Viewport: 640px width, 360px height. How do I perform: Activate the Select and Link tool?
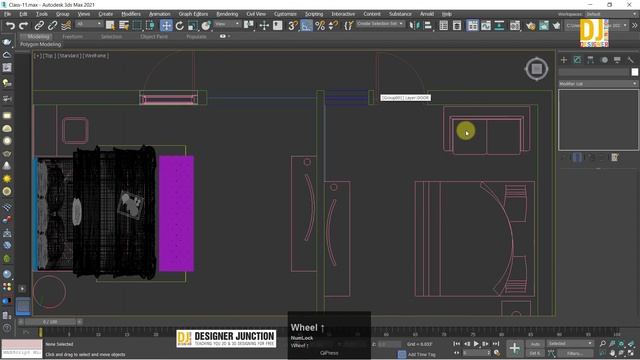click(39, 26)
